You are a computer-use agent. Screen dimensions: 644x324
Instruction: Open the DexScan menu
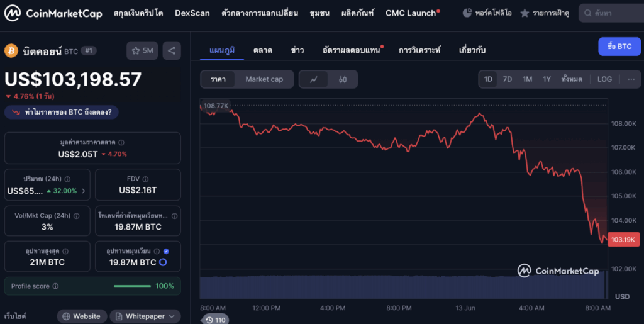click(x=192, y=13)
